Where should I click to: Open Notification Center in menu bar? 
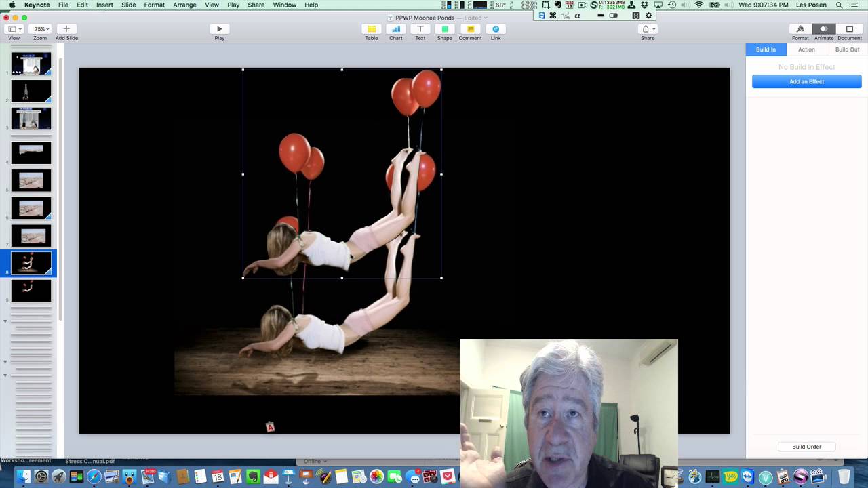click(x=854, y=5)
